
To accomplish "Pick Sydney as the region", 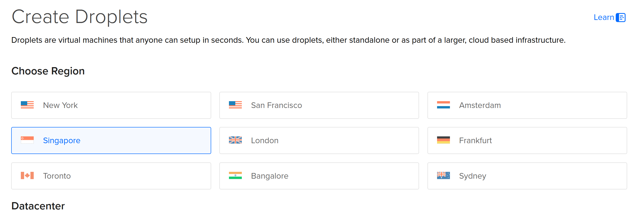I will 527,176.
